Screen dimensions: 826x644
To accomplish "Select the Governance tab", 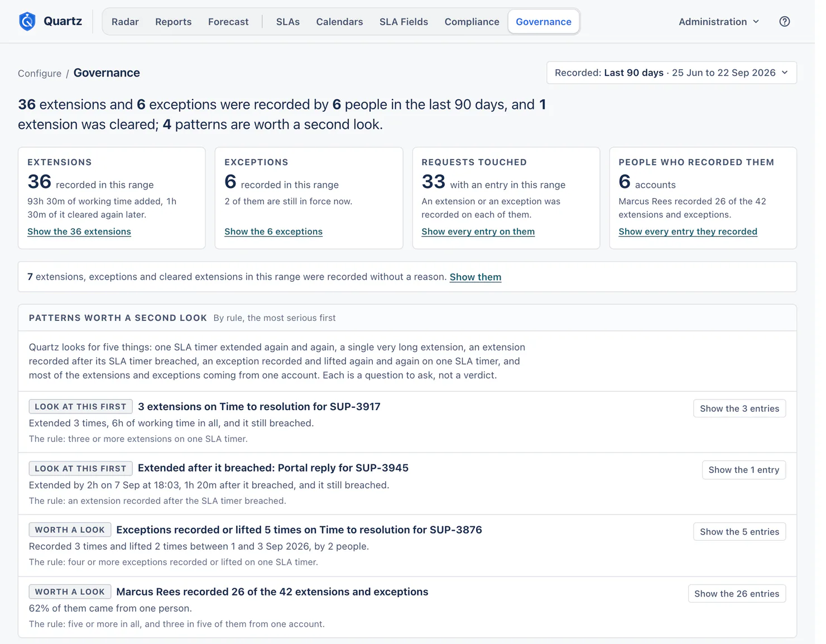I will pos(544,22).
